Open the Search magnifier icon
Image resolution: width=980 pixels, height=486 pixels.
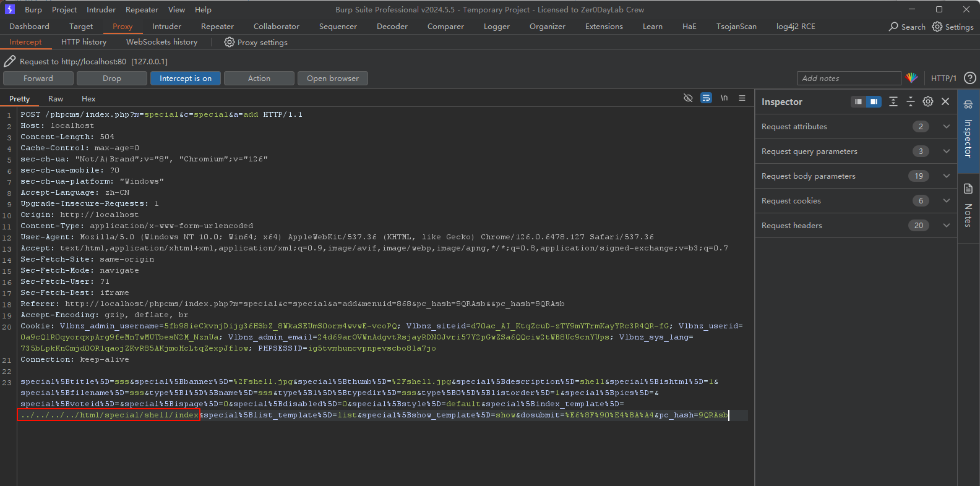tap(893, 27)
